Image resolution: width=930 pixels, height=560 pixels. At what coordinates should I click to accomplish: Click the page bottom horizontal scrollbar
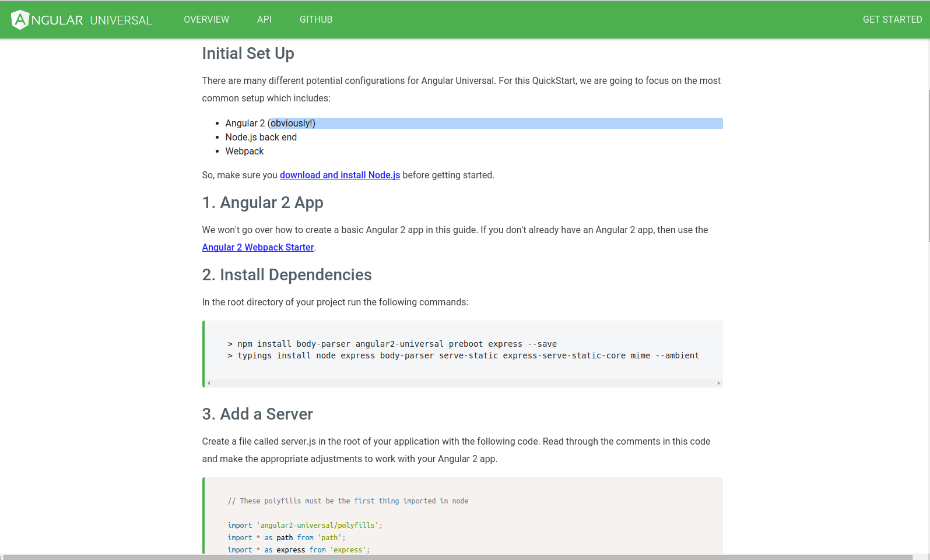click(457, 557)
